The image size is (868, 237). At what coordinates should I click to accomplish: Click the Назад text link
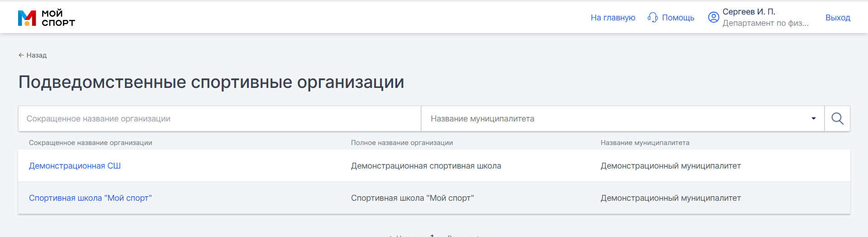36,55
